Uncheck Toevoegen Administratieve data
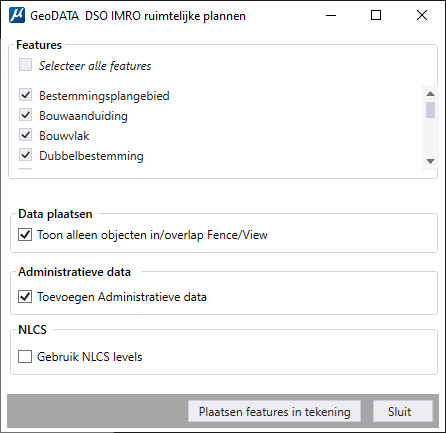446x433 pixels. coord(25,297)
